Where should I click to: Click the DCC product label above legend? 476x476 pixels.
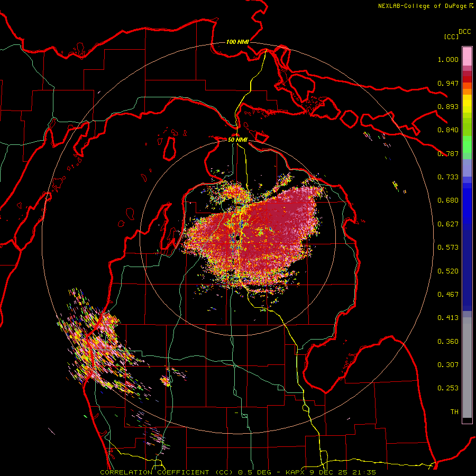point(465,32)
